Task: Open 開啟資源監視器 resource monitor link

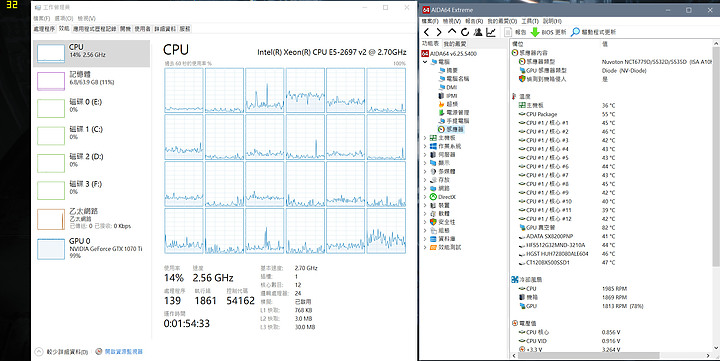Action: click(119, 352)
